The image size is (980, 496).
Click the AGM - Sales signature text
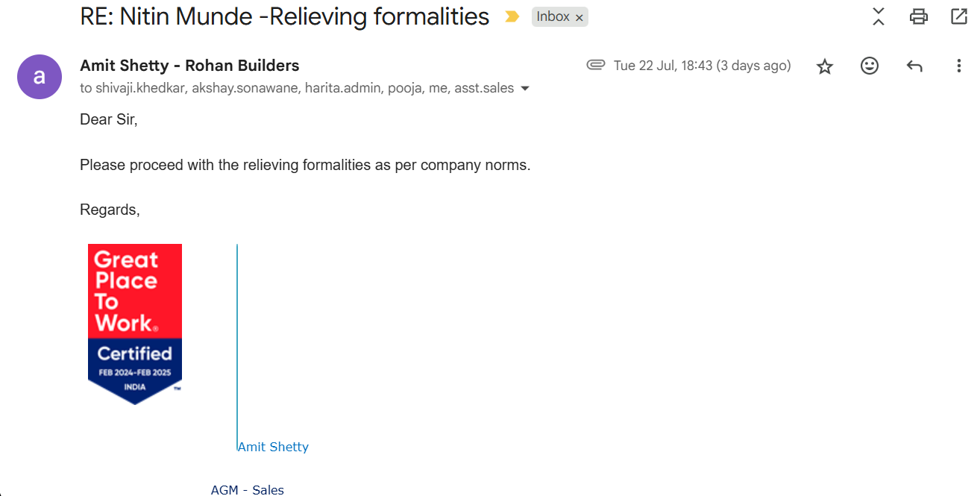click(248, 489)
